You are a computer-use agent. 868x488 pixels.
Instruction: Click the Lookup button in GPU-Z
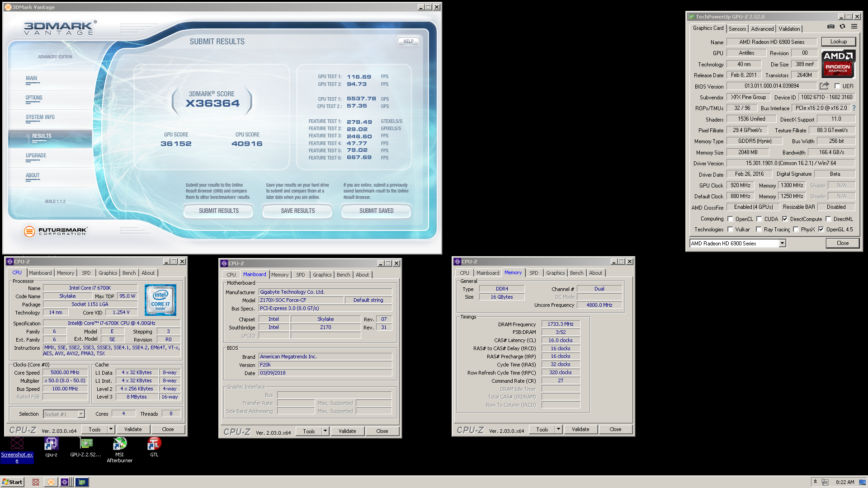(839, 42)
